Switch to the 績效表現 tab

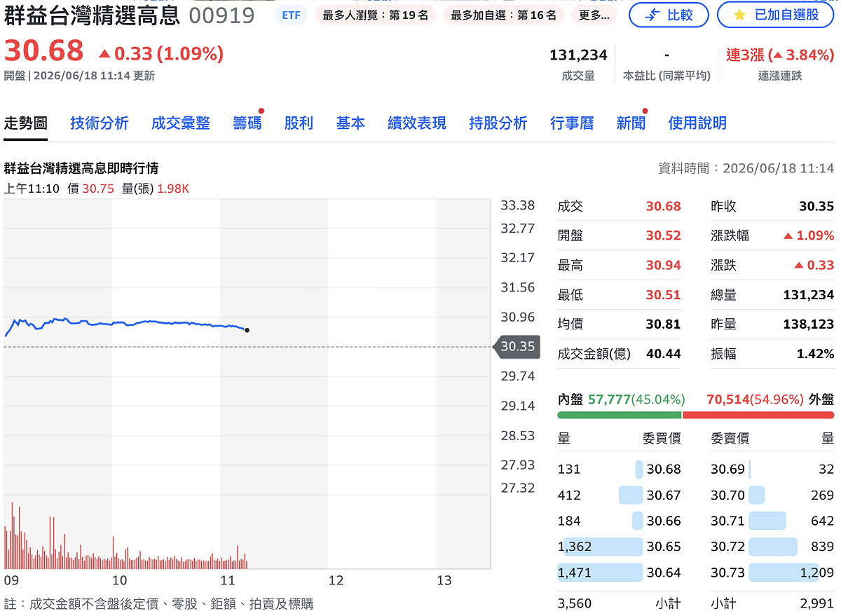click(x=417, y=123)
